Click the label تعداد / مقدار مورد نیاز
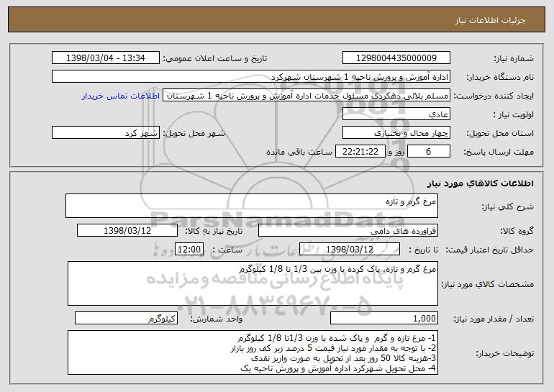 494,319
